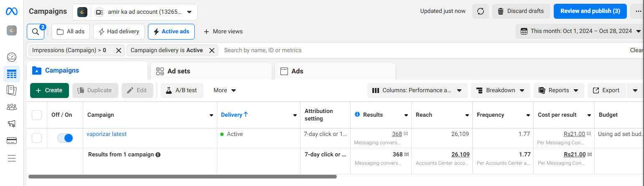Open the Columns: Performance dropdown
This screenshot has height=186, width=644.
417,90
